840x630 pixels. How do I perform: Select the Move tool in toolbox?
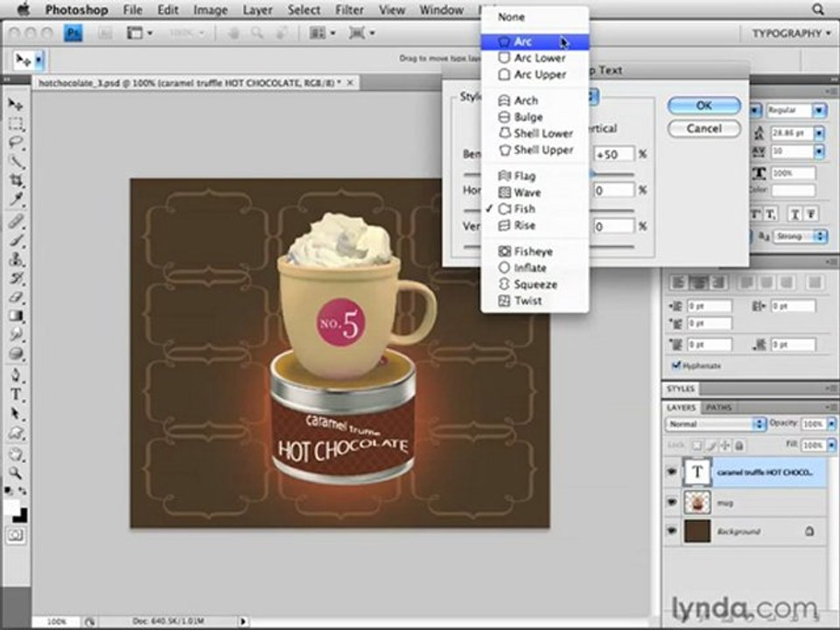[x=16, y=103]
